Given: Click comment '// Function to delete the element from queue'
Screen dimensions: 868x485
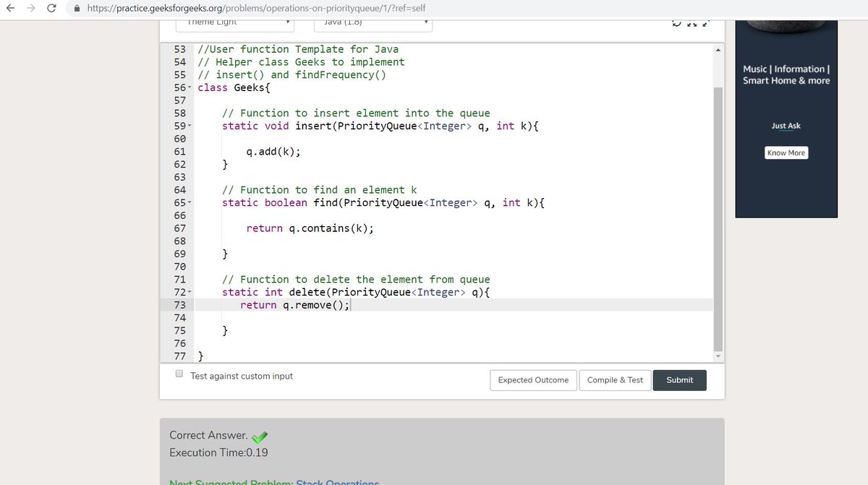Looking at the screenshot, I should [x=356, y=280].
